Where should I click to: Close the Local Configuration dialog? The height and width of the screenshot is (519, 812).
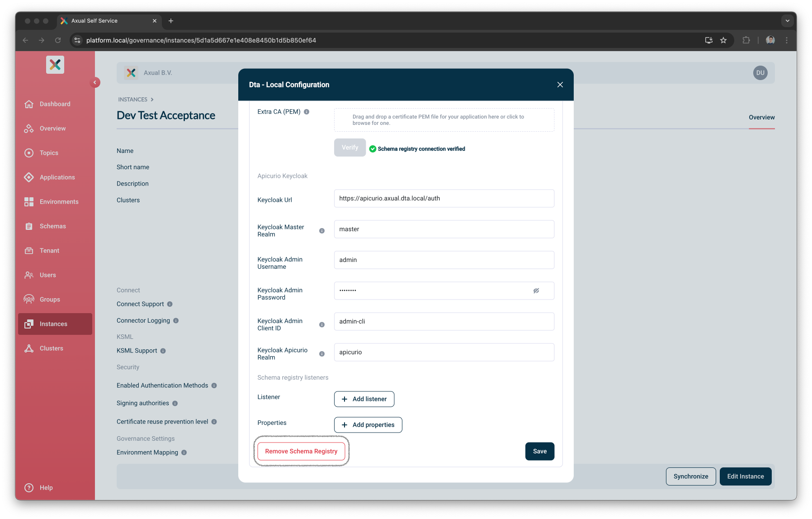[560, 85]
